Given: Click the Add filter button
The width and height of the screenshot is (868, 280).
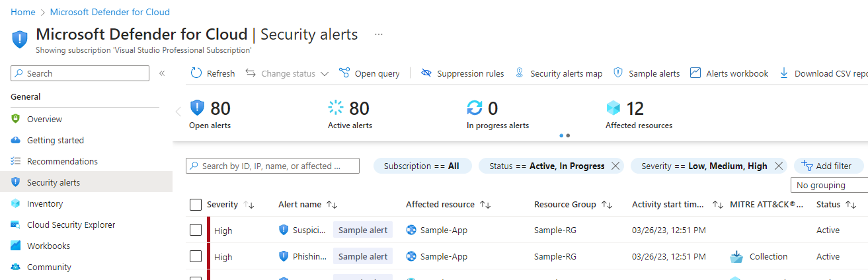Looking at the screenshot, I should [826, 166].
